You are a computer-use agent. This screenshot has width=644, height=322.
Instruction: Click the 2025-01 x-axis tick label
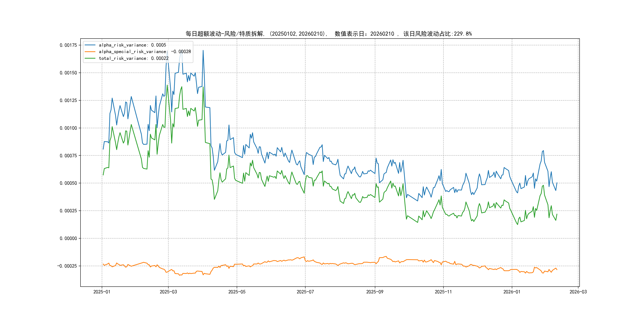coord(102,292)
